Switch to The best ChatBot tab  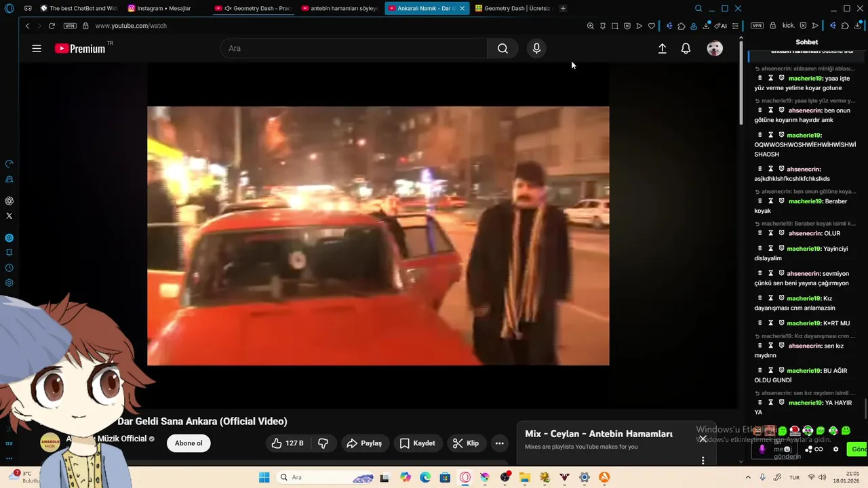click(x=78, y=8)
